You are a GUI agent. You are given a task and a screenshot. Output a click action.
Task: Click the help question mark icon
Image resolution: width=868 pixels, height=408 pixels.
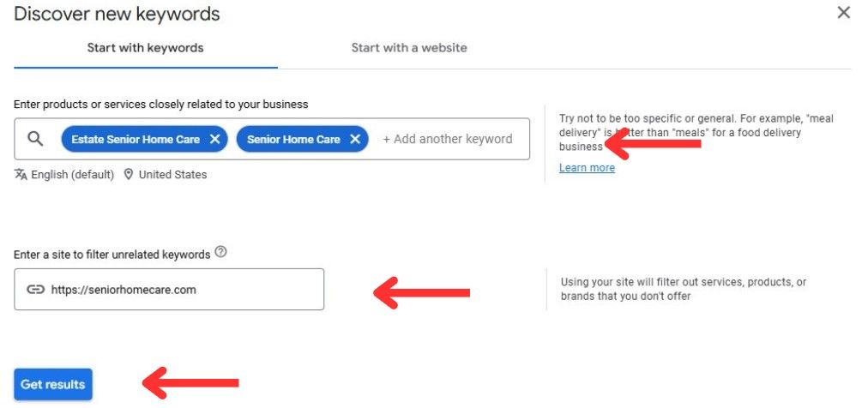pyautogui.click(x=221, y=253)
